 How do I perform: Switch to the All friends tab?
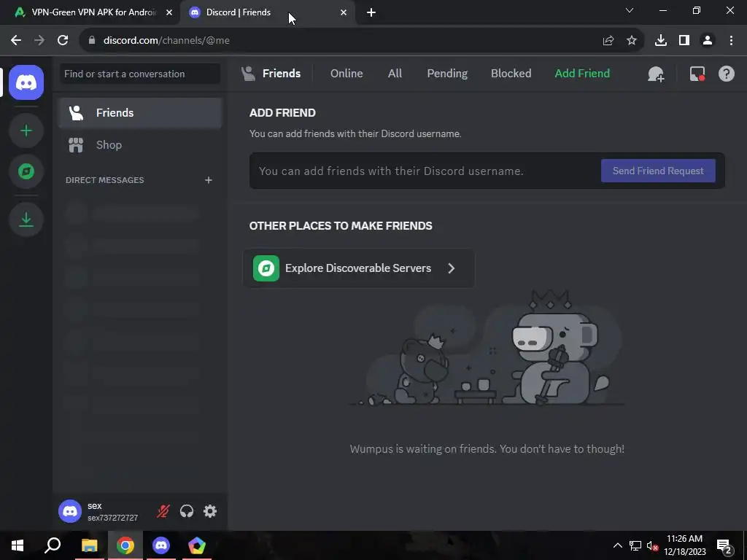click(395, 74)
